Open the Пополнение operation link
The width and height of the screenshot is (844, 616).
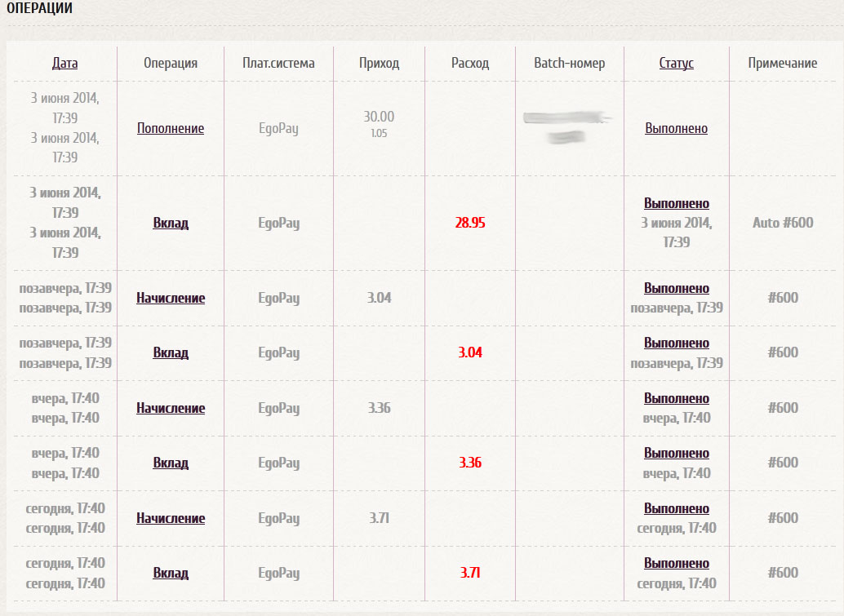point(171,128)
